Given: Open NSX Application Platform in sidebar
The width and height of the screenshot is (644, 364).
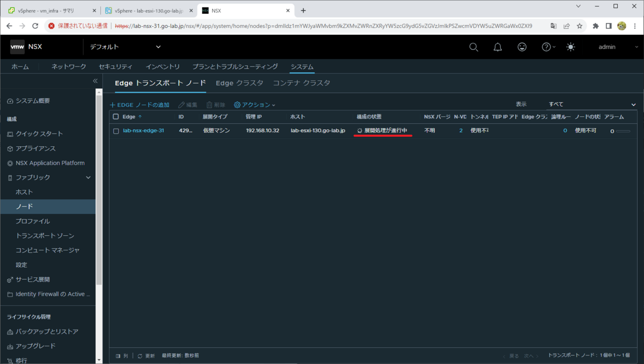Looking at the screenshot, I should tap(49, 163).
